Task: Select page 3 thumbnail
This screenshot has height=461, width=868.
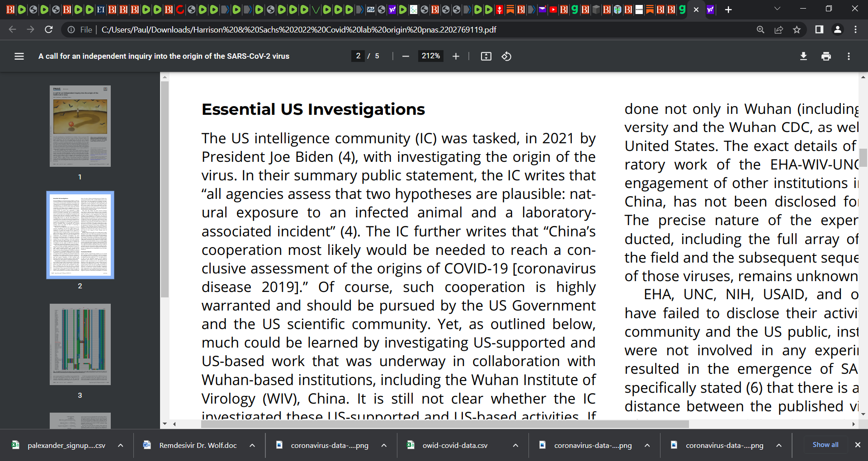Action: (x=80, y=344)
